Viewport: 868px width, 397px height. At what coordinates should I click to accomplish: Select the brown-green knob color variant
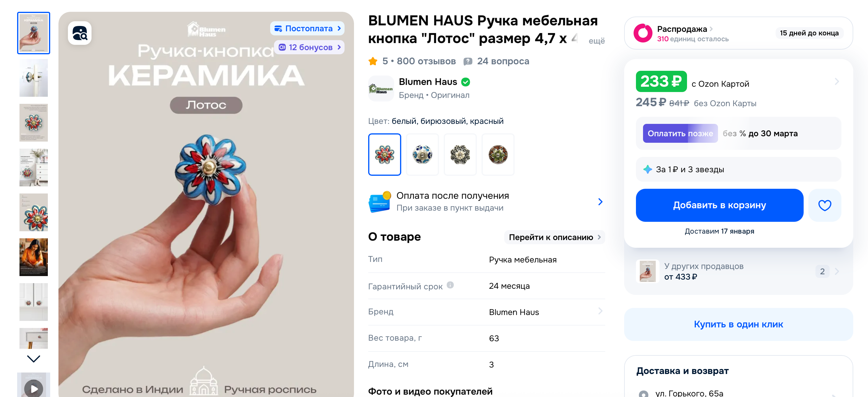pyautogui.click(x=498, y=155)
